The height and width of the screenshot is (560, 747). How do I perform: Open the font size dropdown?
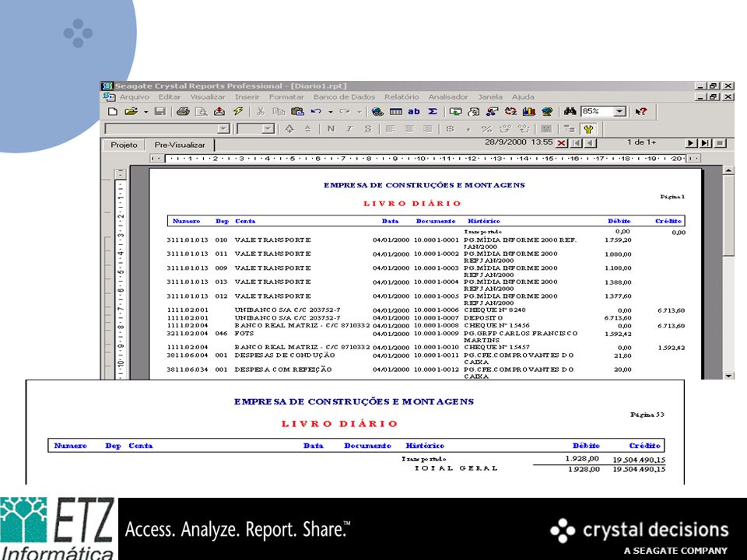tap(268, 129)
